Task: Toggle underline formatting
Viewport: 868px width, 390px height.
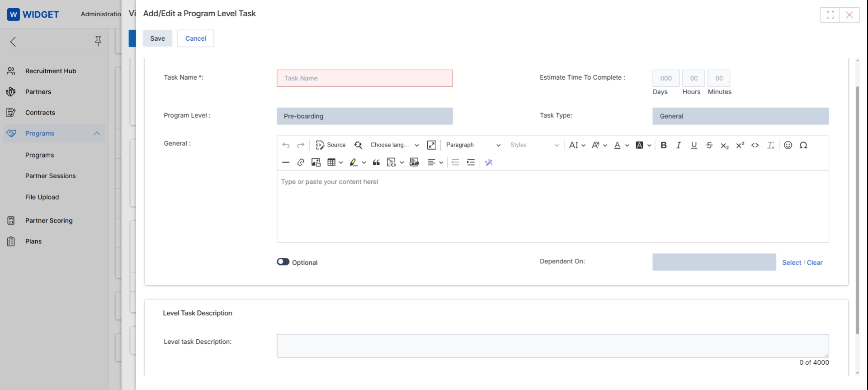Action: (694, 145)
